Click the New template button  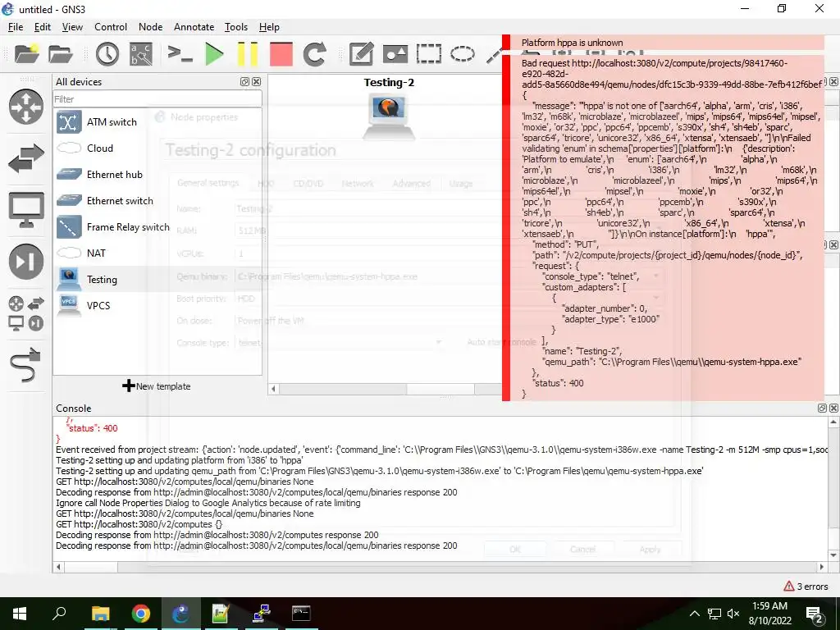[157, 386]
